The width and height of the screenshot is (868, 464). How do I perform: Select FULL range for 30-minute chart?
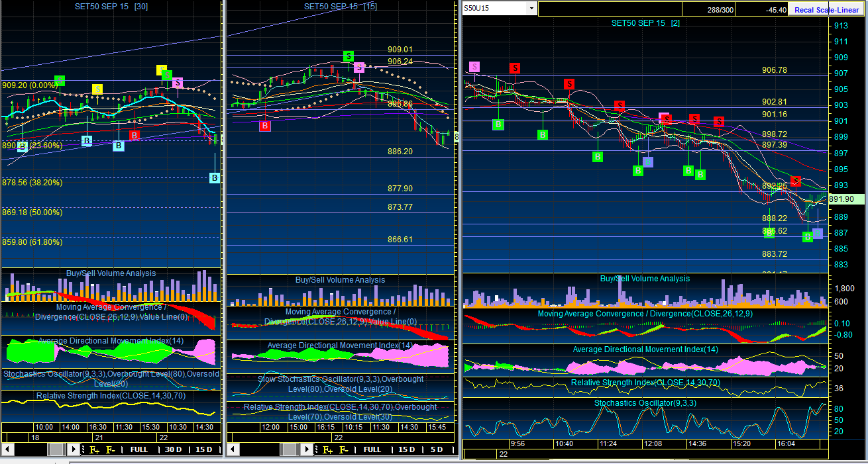139,449
